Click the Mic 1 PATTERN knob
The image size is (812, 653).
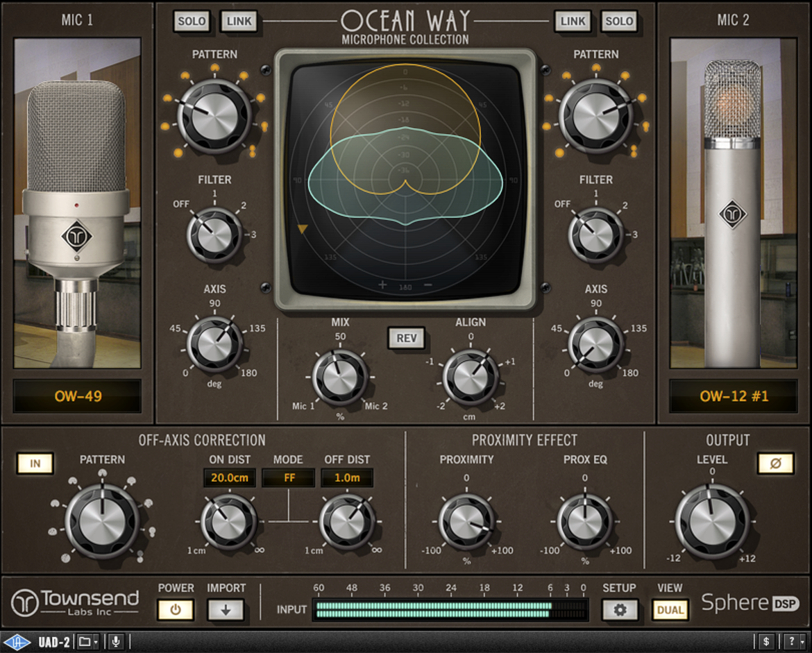point(214,117)
